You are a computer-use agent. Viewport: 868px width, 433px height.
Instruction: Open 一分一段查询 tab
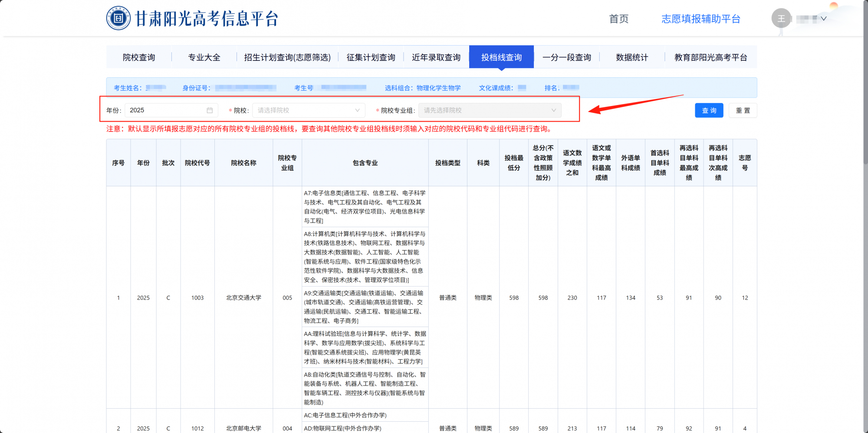click(x=567, y=57)
